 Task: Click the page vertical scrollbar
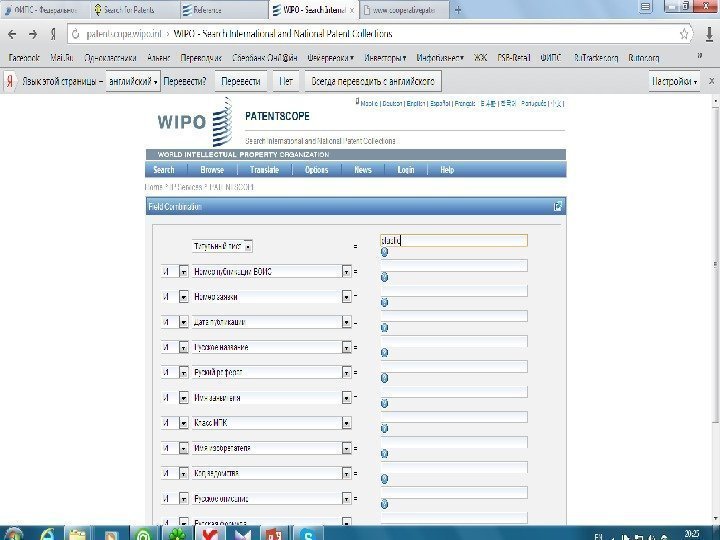[715, 264]
